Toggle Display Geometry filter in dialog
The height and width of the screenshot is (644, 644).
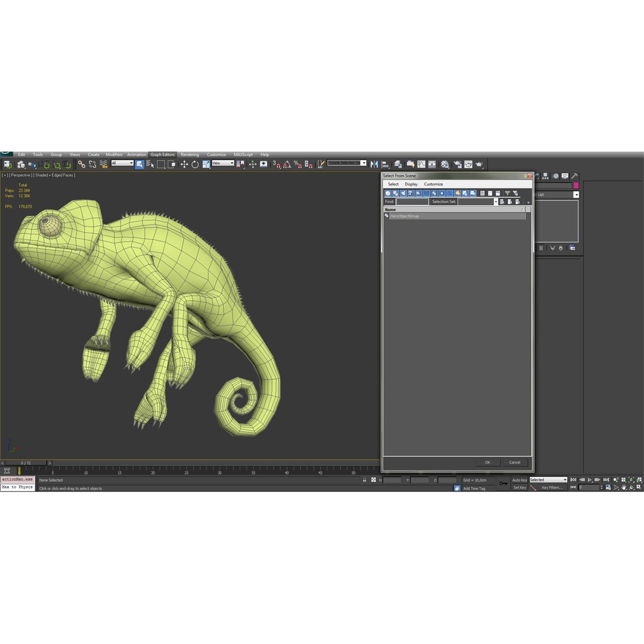[x=388, y=193]
